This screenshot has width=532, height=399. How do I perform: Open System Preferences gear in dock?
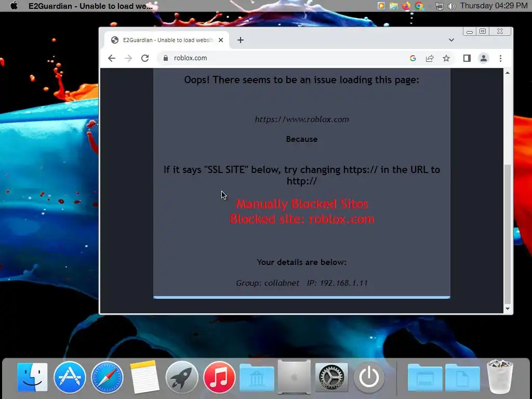[x=331, y=377]
